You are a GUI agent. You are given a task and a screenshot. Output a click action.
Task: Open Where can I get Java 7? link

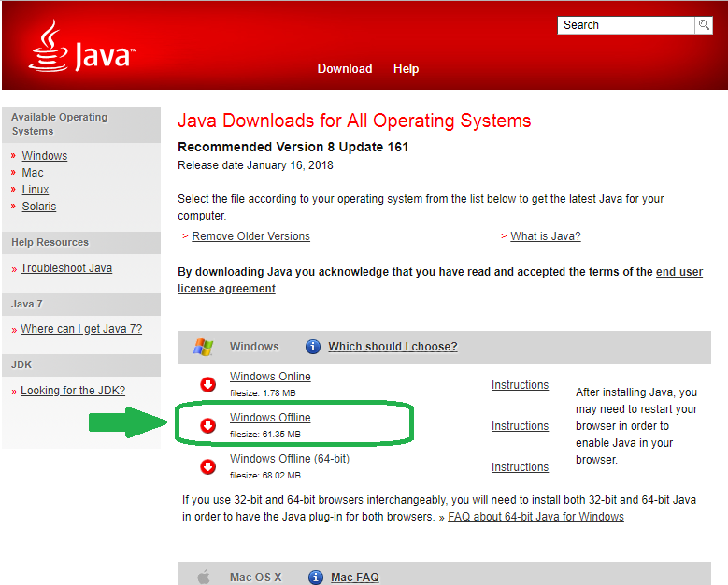(x=81, y=329)
